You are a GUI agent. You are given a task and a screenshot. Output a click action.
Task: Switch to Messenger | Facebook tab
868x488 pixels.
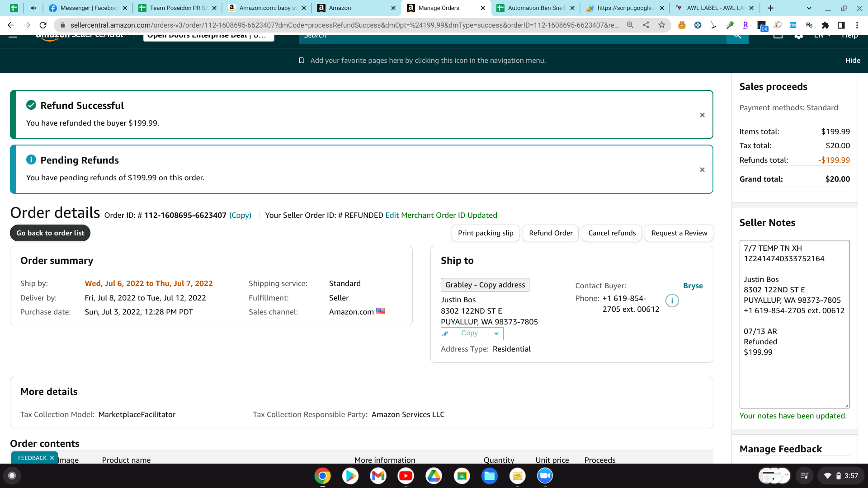tap(88, 8)
